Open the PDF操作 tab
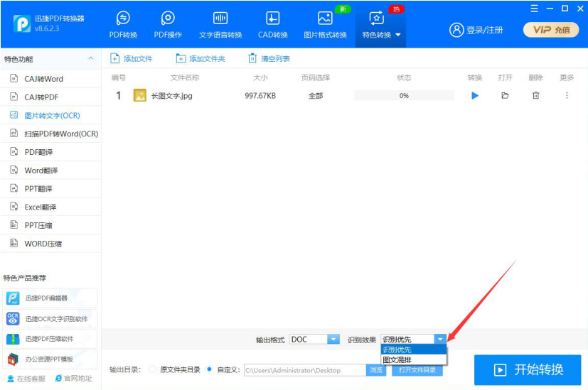The image size is (588, 390). pos(168,25)
